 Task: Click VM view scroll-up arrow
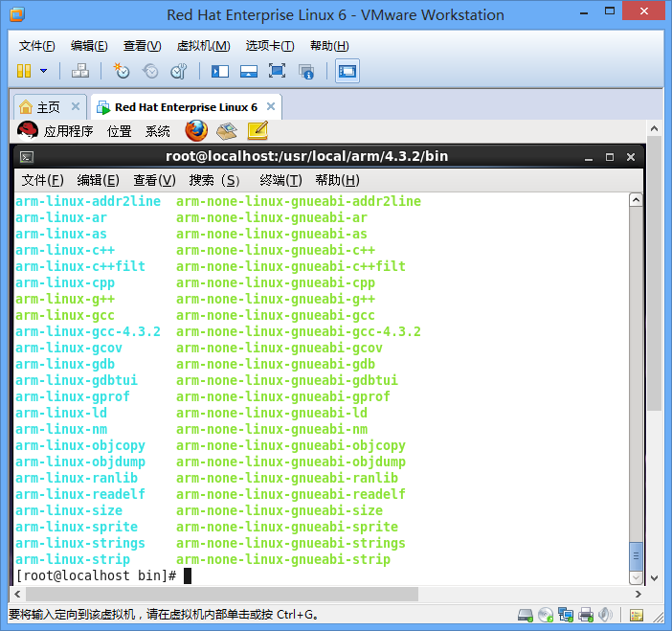point(654,128)
